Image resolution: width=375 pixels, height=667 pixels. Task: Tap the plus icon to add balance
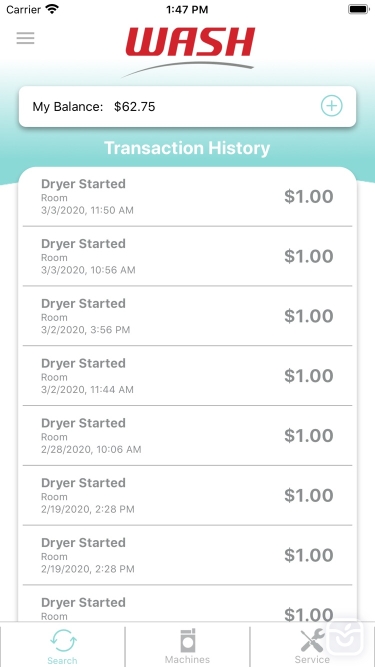(331, 106)
